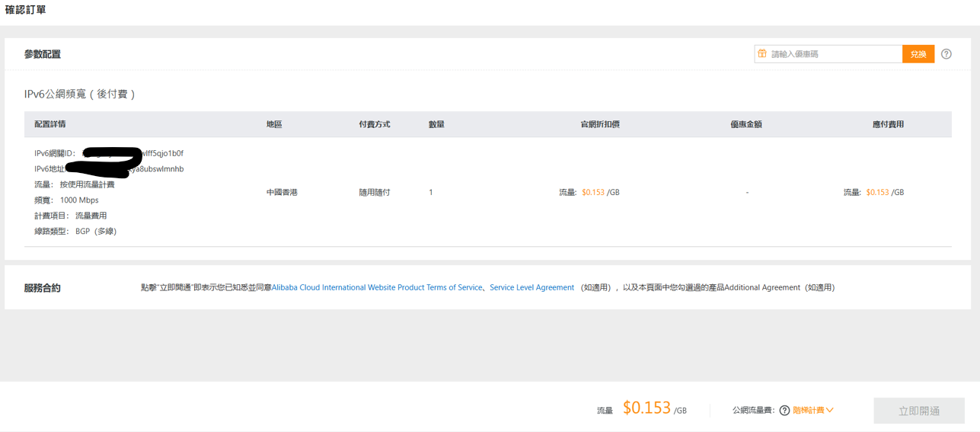
Task: Open the Service Level Agreement link
Action: pos(531,288)
